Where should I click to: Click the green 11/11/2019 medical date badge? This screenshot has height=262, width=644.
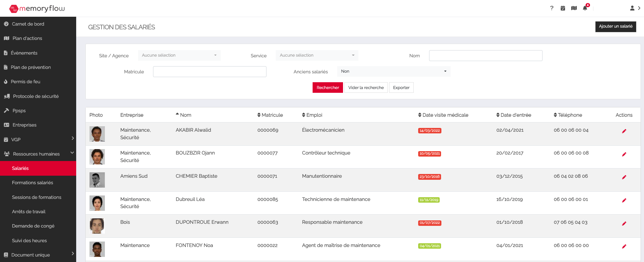pos(429,200)
